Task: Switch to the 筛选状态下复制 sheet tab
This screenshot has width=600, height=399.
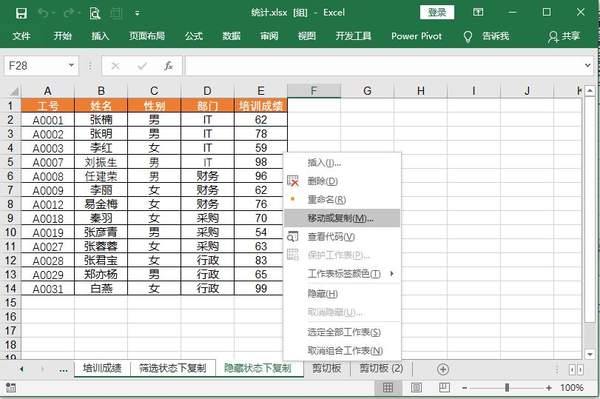Action: click(173, 368)
